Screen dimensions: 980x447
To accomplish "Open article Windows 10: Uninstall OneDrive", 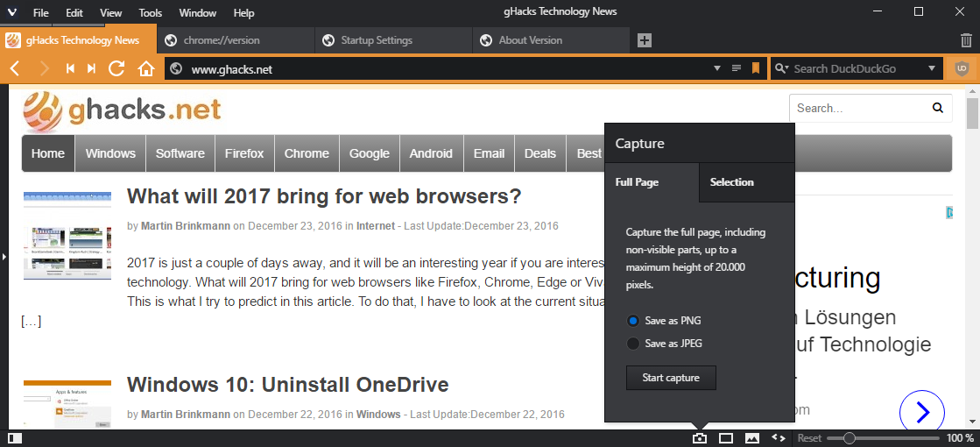I will [x=287, y=385].
